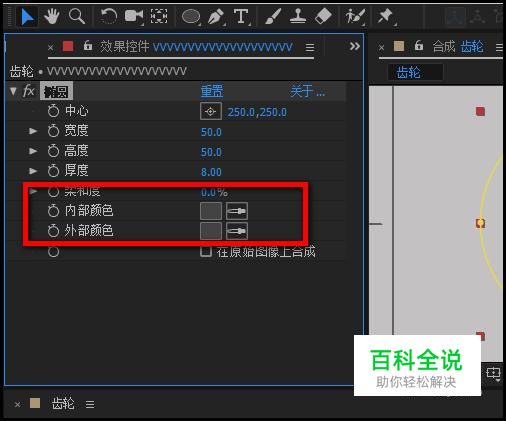This screenshot has height=421, width=506.
Task: Click the 柔和度 value 0.0%
Action: click(214, 192)
